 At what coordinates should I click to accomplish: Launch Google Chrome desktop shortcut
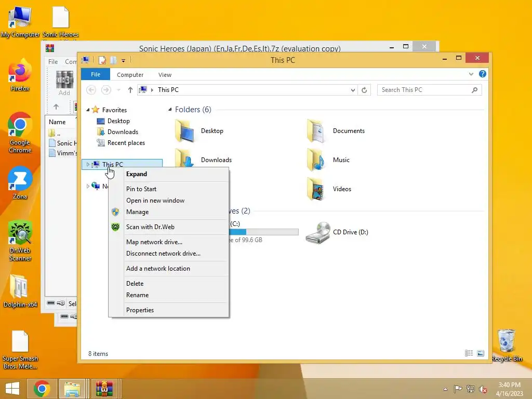[20, 132]
